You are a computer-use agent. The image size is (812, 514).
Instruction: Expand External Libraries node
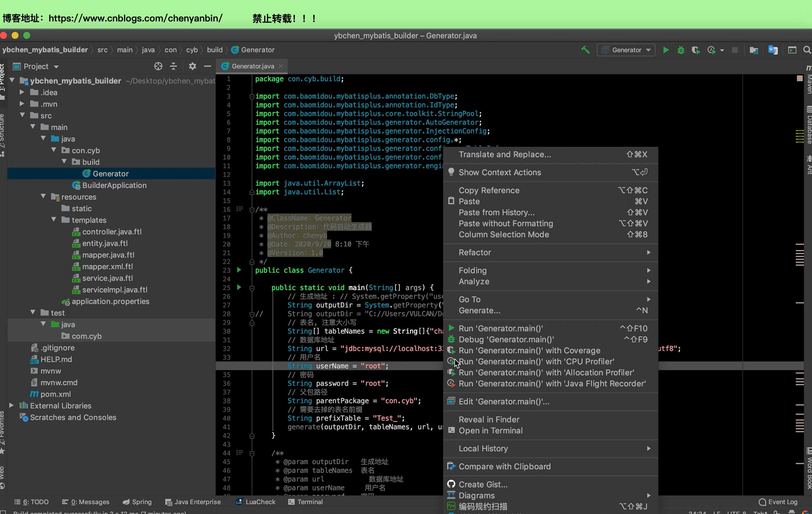(12, 406)
